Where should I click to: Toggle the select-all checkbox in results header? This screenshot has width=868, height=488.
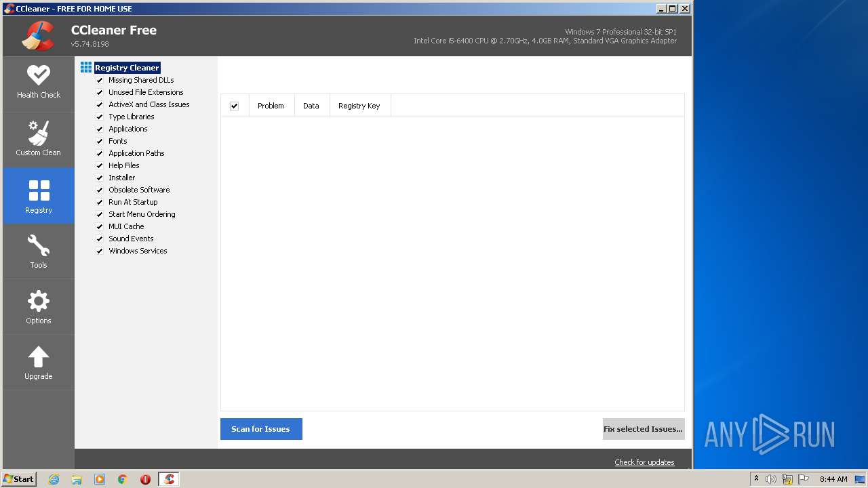tap(234, 106)
